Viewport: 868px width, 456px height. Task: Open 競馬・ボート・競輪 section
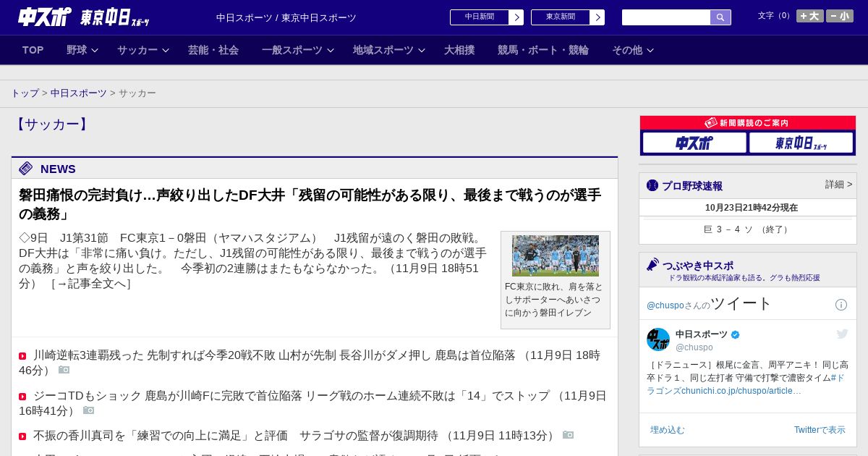[x=543, y=50]
